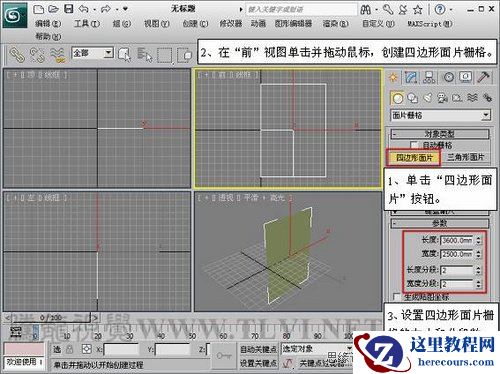Image resolution: width=500 pixels, height=374 pixels.
Task: Toggle selection lock padlock icon
Action: pyautogui.click(x=70, y=349)
